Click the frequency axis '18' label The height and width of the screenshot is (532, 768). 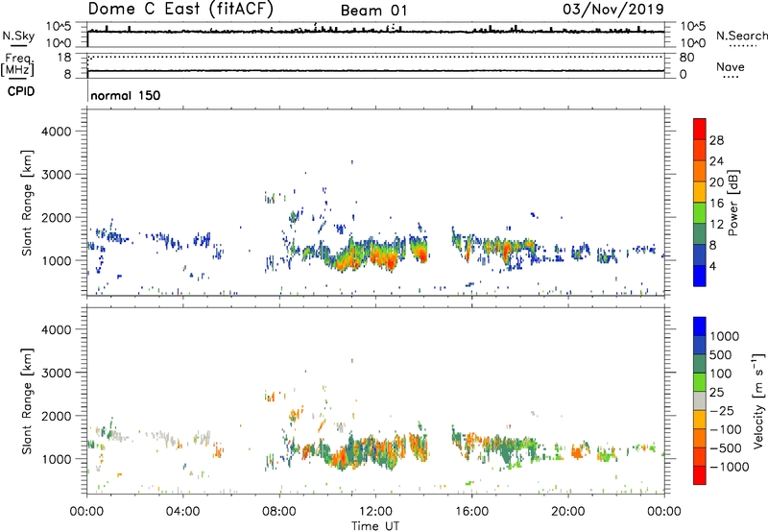64,58
